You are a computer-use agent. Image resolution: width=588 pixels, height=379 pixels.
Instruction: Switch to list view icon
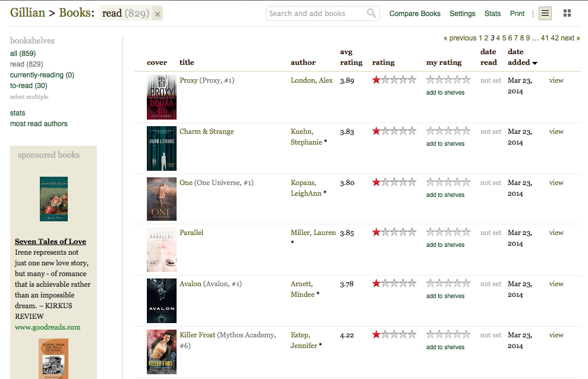[x=545, y=14]
